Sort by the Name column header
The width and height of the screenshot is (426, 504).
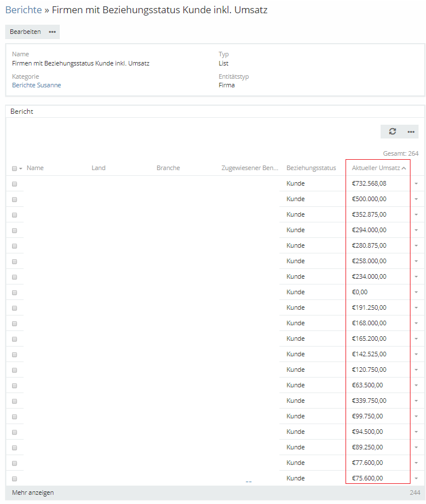point(35,168)
